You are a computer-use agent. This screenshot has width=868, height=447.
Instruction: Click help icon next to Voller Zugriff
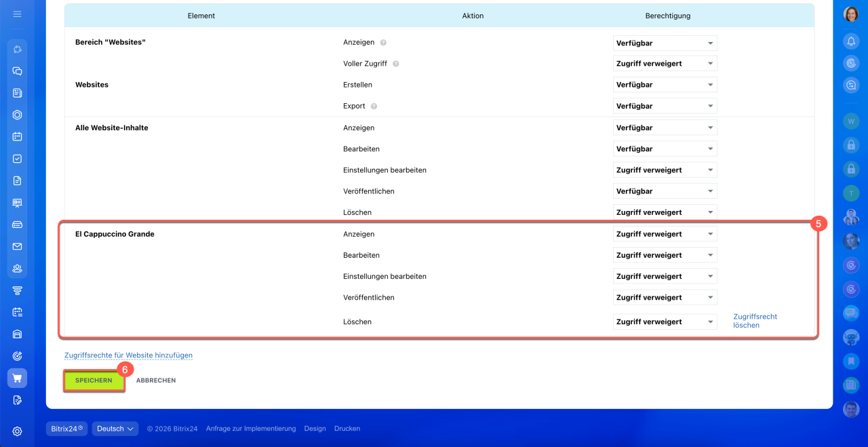click(x=395, y=64)
